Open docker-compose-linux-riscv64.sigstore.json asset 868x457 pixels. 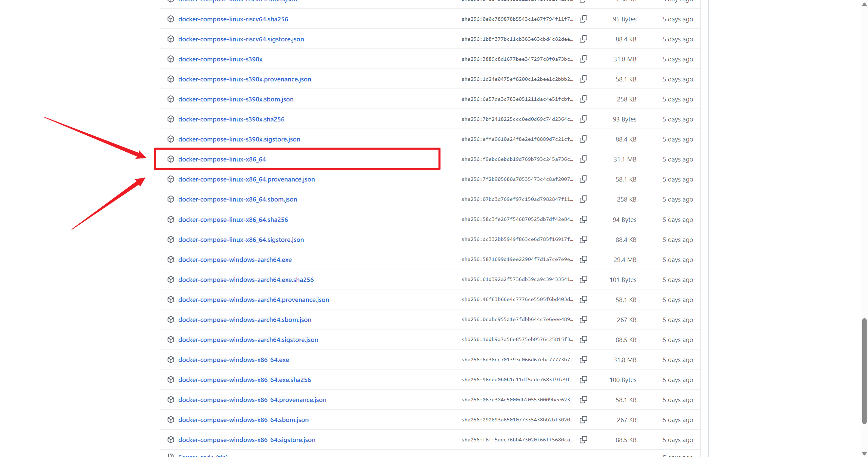[x=241, y=39]
